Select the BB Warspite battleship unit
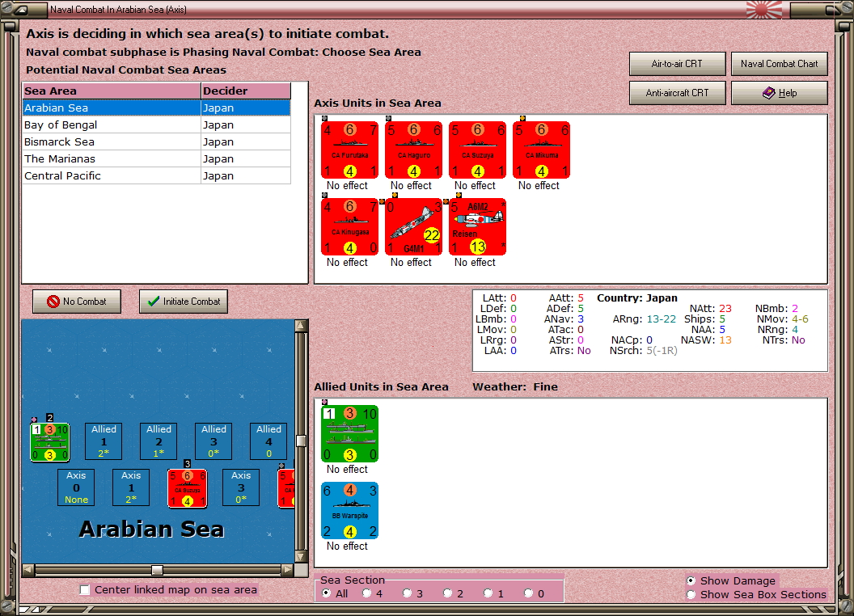The width and height of the screenshot is (854, 616). tap(349, 510)
